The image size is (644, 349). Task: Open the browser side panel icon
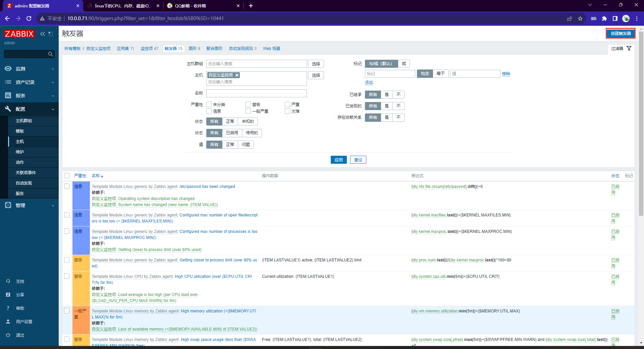click(x=615, y=18)
